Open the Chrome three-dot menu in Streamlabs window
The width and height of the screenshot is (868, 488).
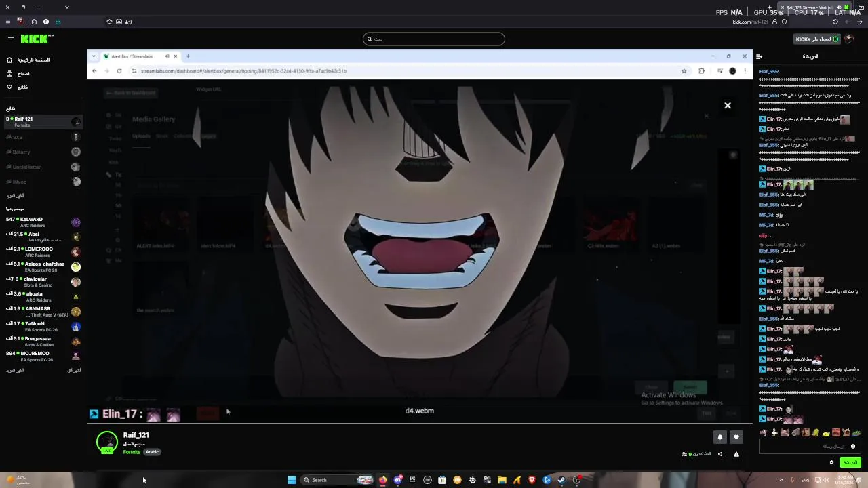point(745,70)
